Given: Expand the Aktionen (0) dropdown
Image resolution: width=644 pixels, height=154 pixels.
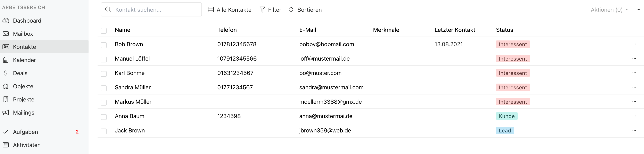Looking at the screenshot, I should coord(610,10).
